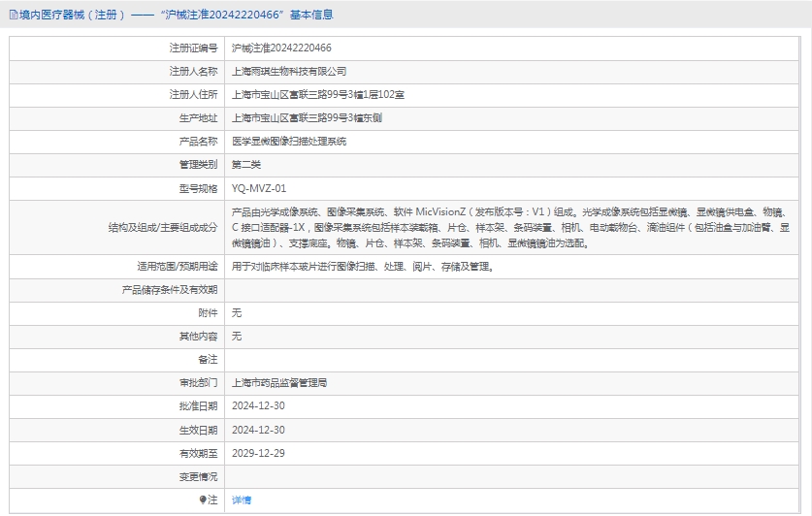812x516 pixels.
Task: Open the 详情 link
Action: coord(242,500)
